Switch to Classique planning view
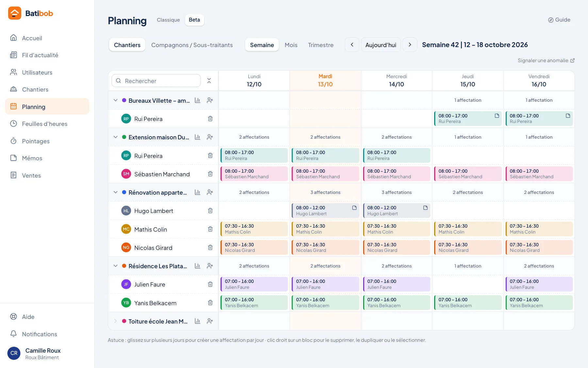Screen dimensions: 588x368 pyautogui.click(x=168, y=20)
